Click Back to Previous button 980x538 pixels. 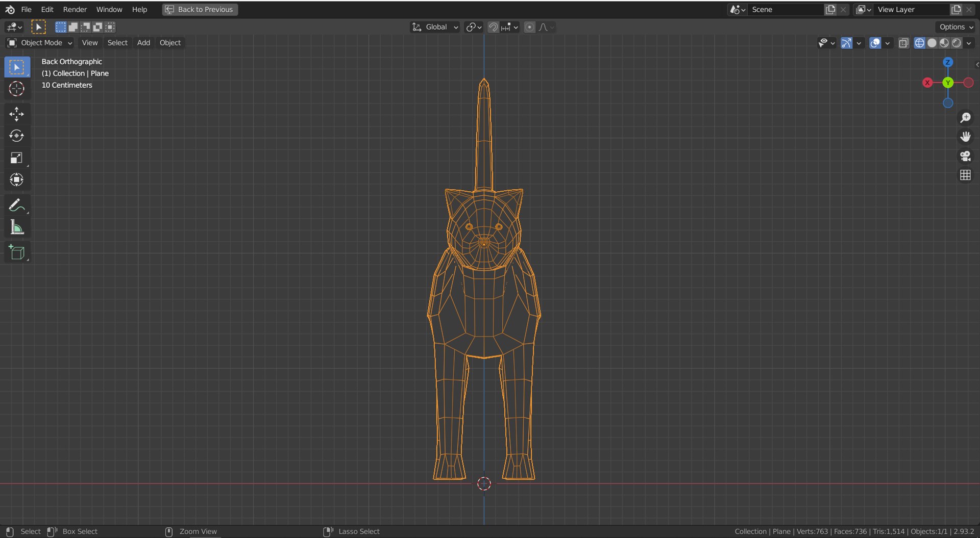(200, 9)
